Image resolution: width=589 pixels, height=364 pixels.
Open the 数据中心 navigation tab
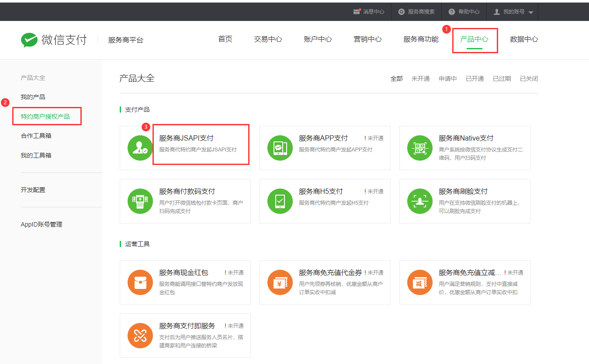(x=524, y=39)
